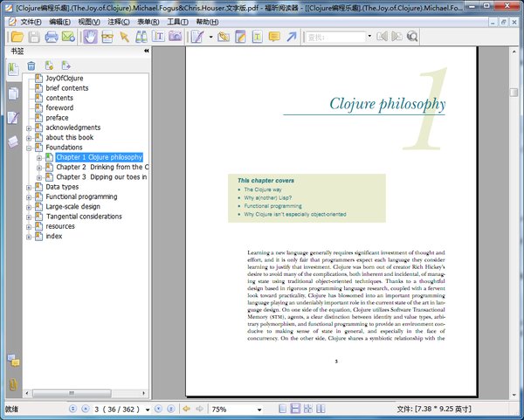This screenshot has width=524, height=420.
Task: Expand the acknowledgments bookmark node
Action: (29, 128)
